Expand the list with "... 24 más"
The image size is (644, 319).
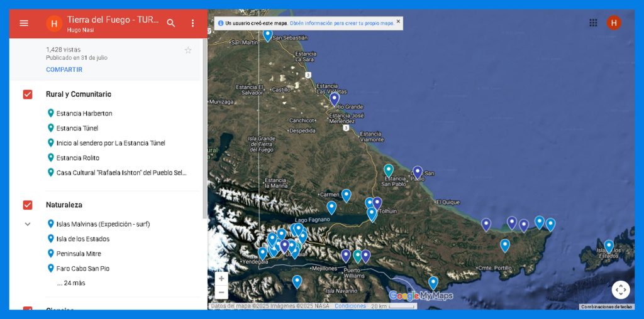[71, 283]
